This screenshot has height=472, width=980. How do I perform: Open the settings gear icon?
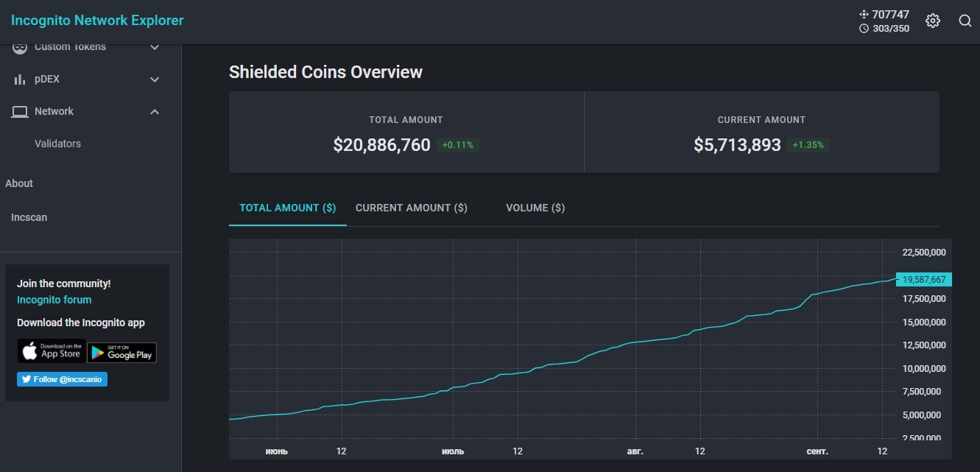[933, 21]
